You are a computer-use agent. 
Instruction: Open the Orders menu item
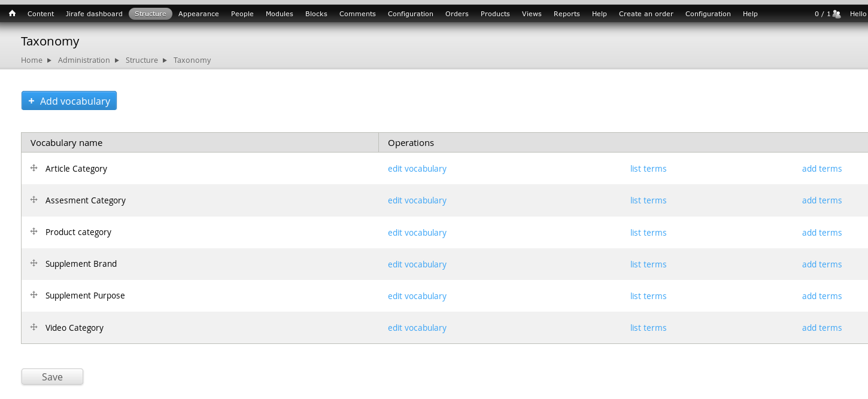pyautogui.click(x=457, y=14)
